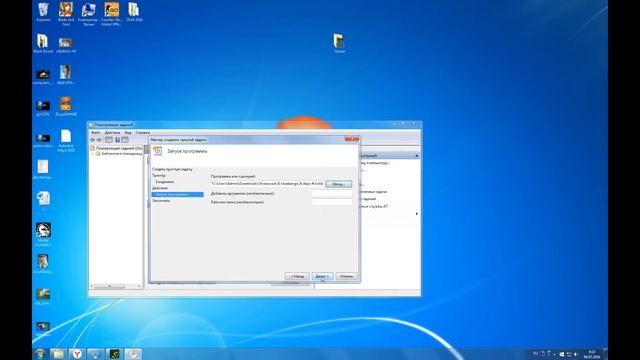
Task: Click the Обзор browse button
Action: [338, 184]
